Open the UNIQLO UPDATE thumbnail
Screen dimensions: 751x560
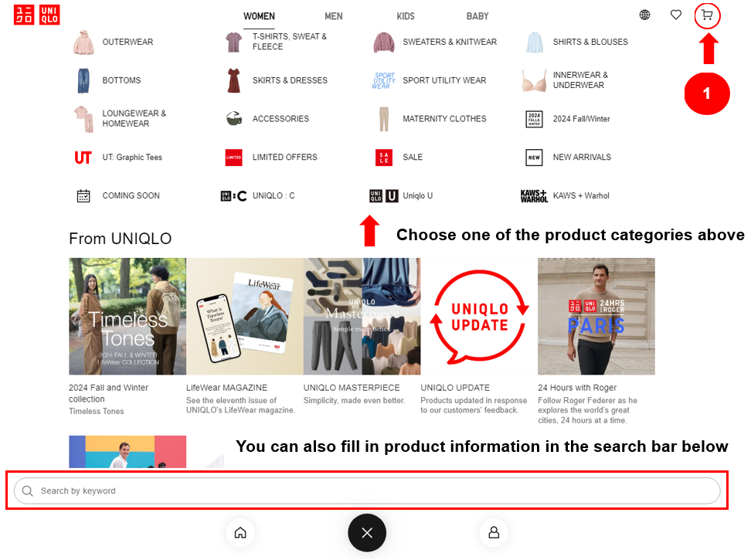pos(479,317)
